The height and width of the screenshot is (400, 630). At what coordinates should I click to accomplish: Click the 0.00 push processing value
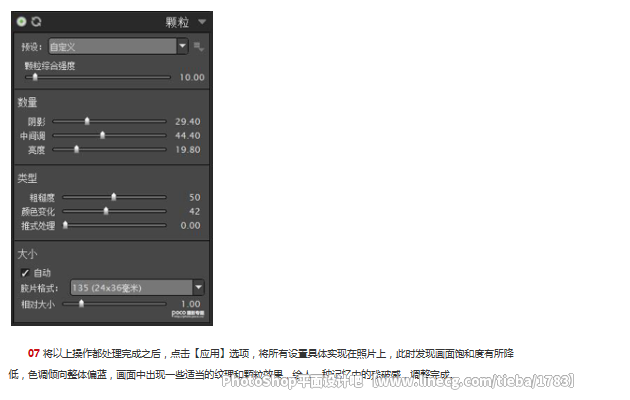[x=190, y=225]
